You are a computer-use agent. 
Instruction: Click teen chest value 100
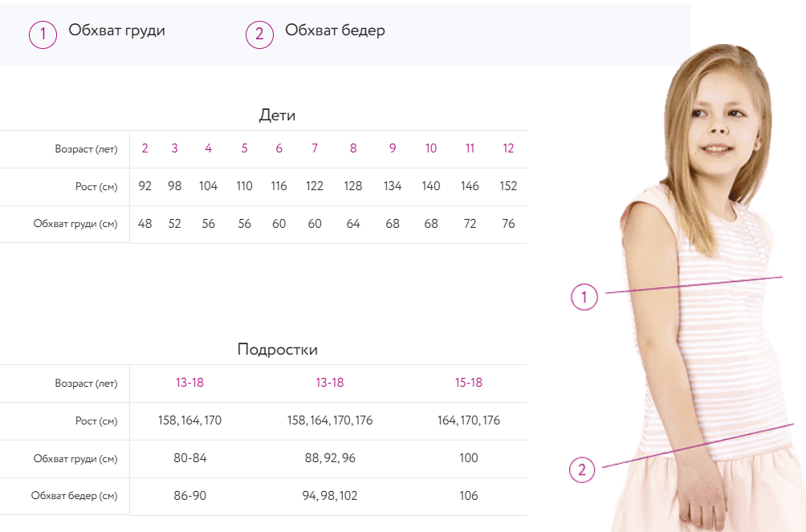(469, 458)
